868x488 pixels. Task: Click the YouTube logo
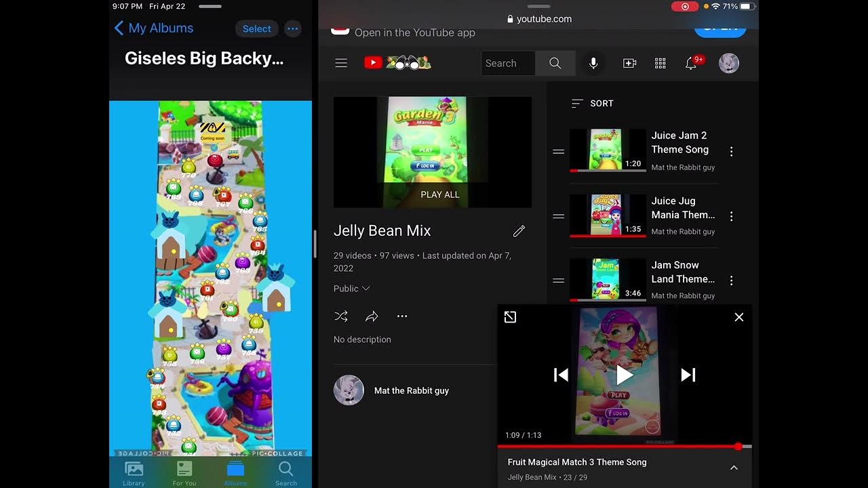click(397, 63)
